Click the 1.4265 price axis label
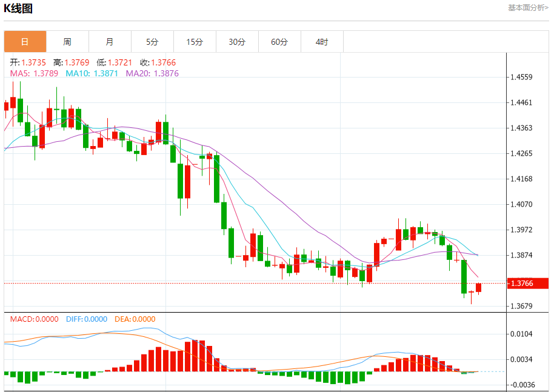Viewport: 554px width, 392px height. pyautogui.click(x=521, y=153)
